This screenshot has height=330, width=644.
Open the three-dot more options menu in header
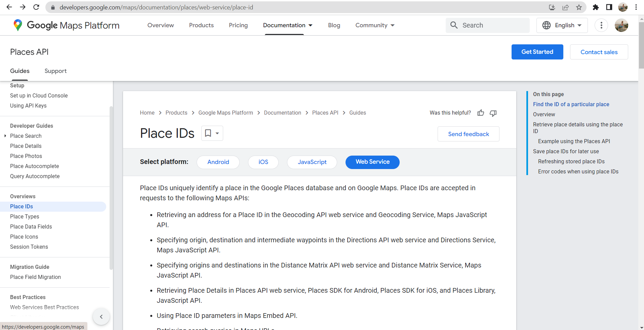[x=601, y=25]
